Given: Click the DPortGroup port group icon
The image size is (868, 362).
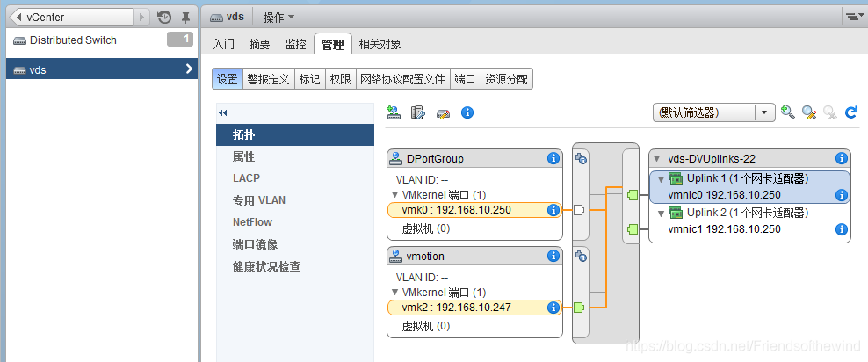Looking at the screenshot, I should pos(396,159).
